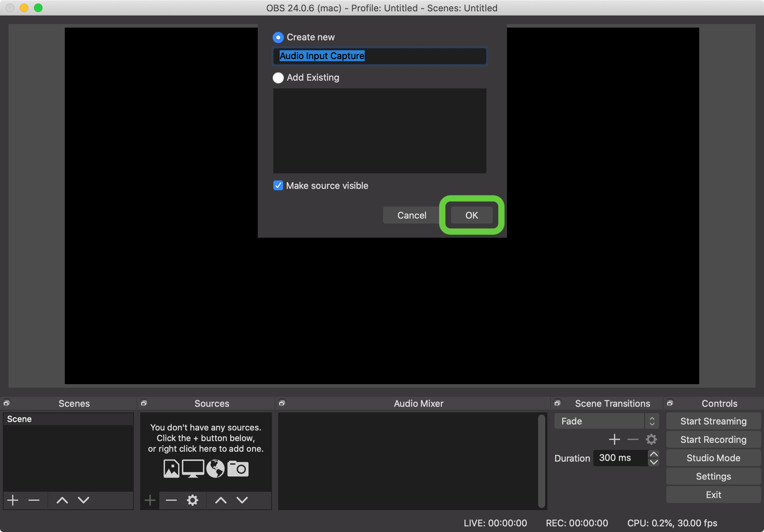Click the no sources hint text
764x532 pixels.
pyautogui.click(x=206, y=438)
